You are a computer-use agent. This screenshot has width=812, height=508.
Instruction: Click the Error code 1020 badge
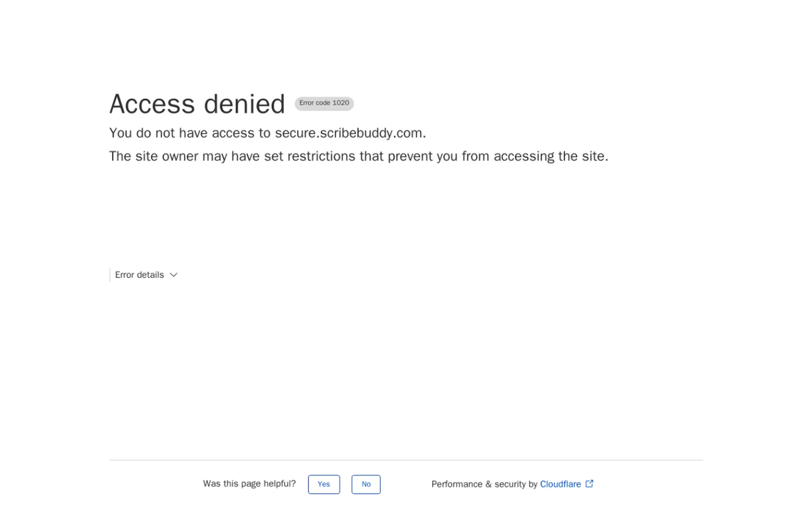(x=324, y=103)
